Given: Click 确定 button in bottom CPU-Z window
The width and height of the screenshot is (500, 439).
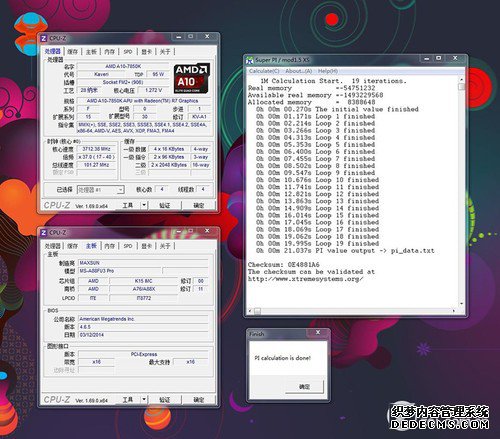Looking at the screenshot, I should tap(199, 399).
